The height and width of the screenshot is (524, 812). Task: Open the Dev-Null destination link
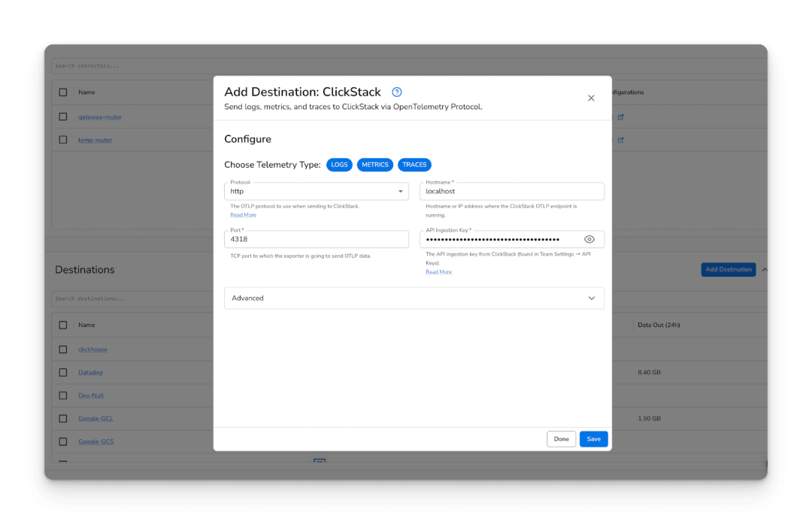click(x=91, y=395)
